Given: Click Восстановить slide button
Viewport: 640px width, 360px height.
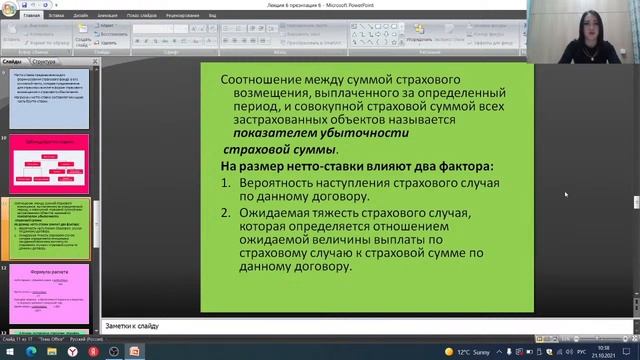Looking at the screenshot, I should click(111, 34).
